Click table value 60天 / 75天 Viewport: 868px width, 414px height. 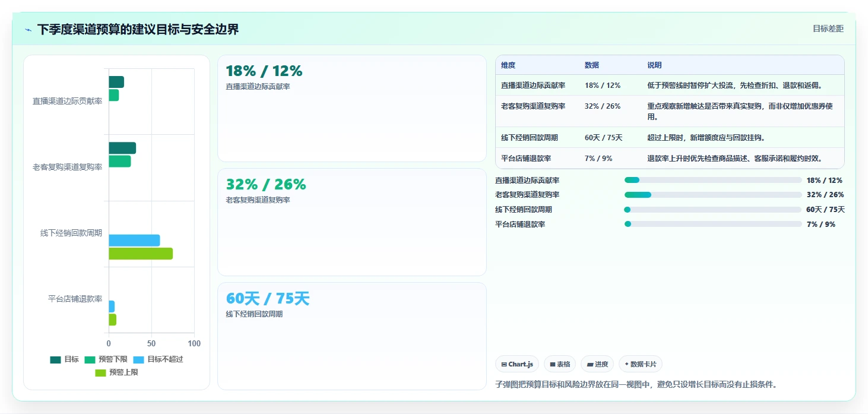604,138
